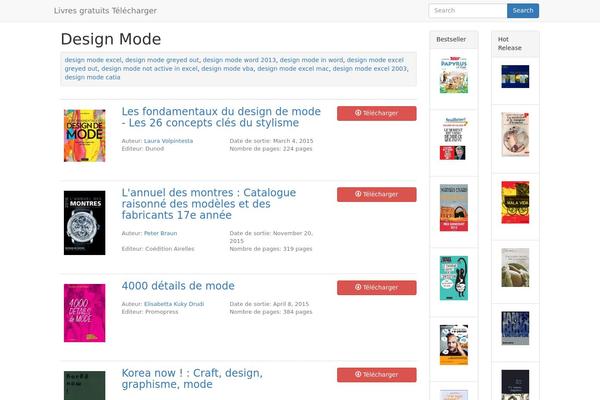600x400 pixels.
Task: Télécharger L'annuel des montres book
Action: click(377, 194)
